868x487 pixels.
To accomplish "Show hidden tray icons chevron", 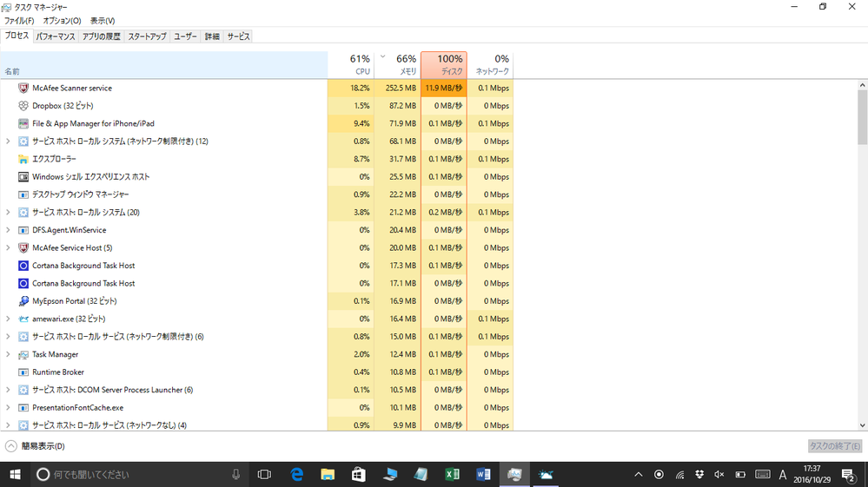I will (x=639, y=474).
